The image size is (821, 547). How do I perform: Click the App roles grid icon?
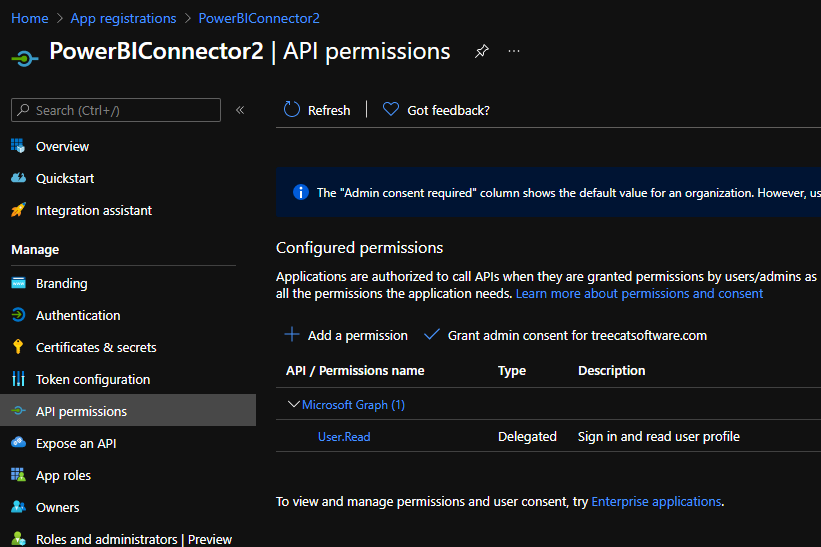pos(18,475)
